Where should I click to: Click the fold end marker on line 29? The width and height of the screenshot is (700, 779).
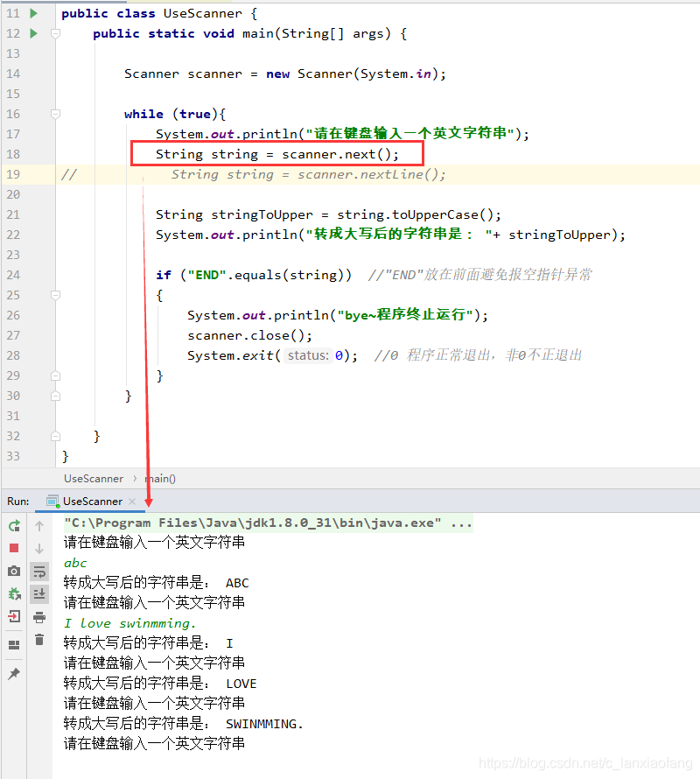click(x=56, y=375)
